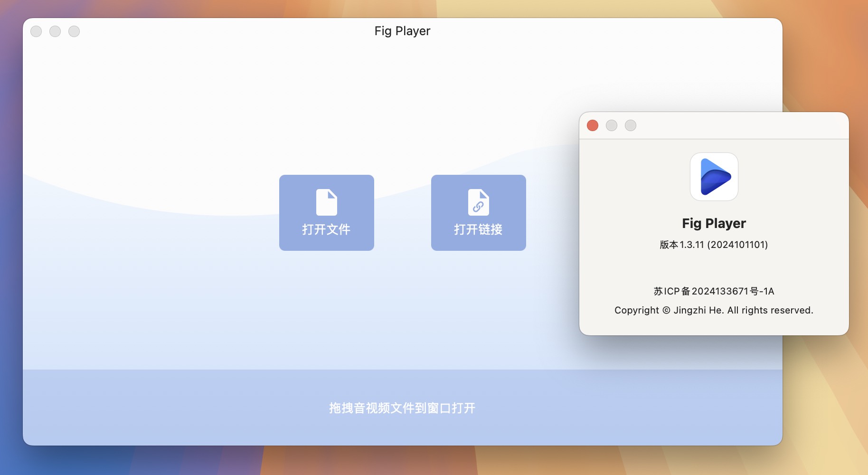868x475 pixels.
Task: Click the minimize button of the About window
Action: (612, 125)
